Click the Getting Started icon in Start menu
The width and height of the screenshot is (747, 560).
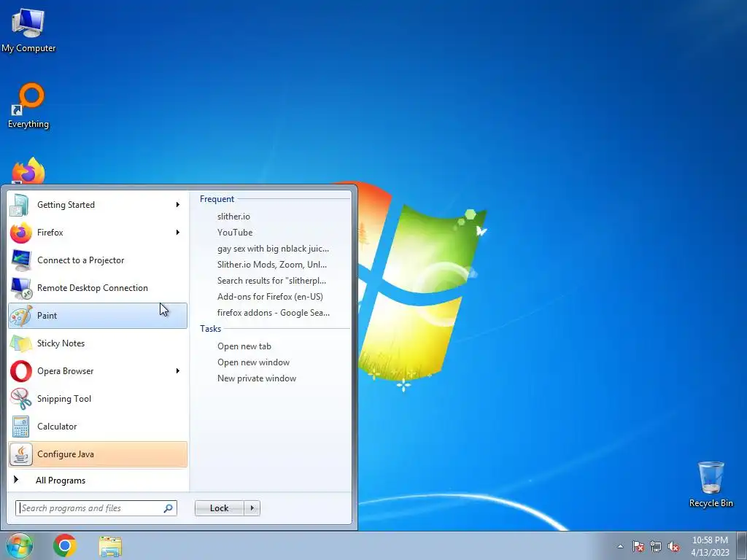click(x=20, y=205)
